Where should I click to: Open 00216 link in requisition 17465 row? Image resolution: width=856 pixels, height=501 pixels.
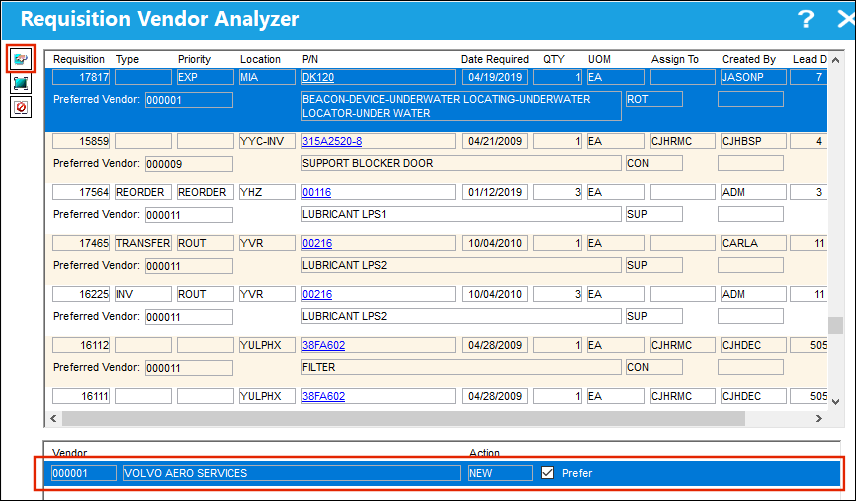coord(317,243)
